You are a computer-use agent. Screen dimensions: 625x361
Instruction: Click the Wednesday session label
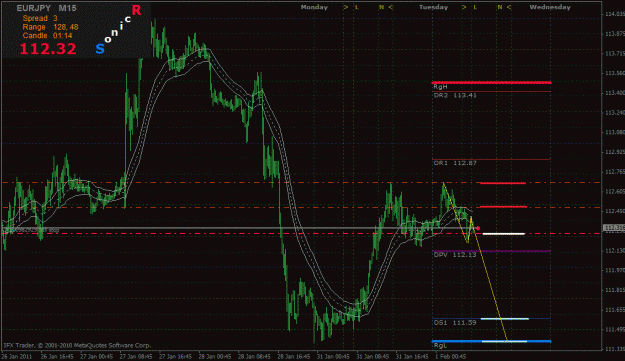550,7
